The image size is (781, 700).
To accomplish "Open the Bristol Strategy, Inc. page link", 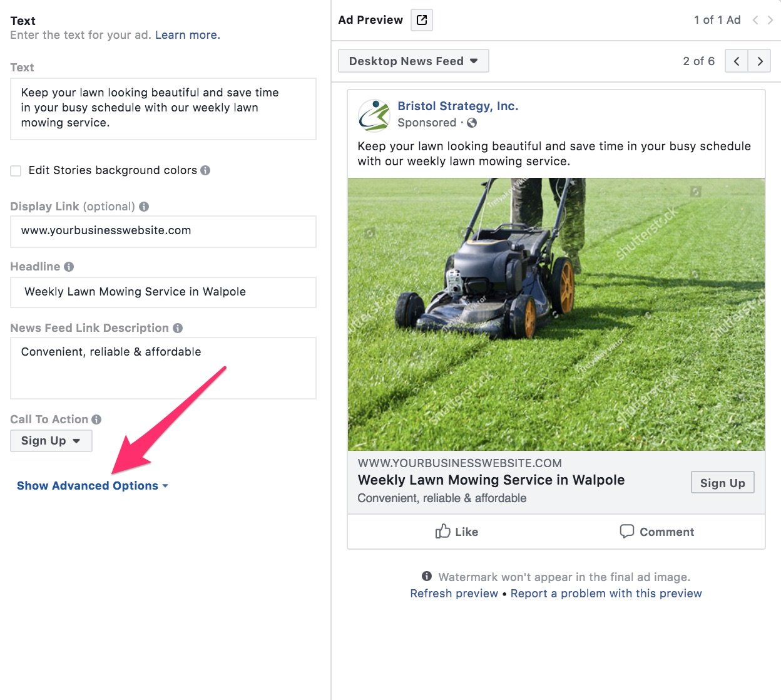I will click(457, 106).
